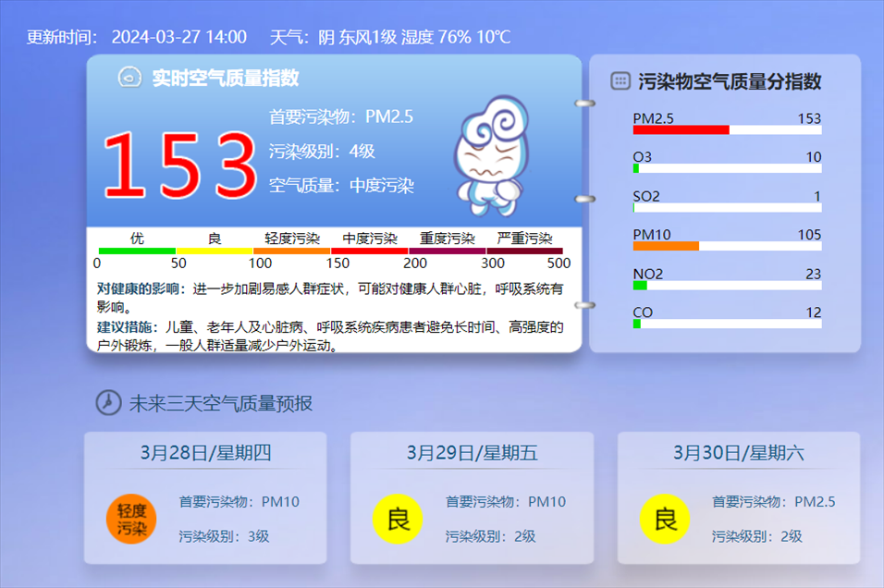Click the 3月30日/星期六 forecast heading
The width and height of the screenshot is (884, 588).
[738, 453]
